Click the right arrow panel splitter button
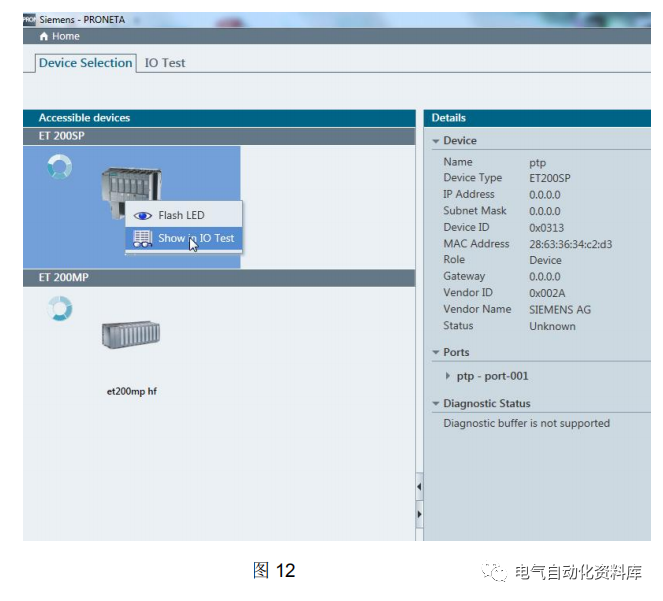 click(419, 514)
